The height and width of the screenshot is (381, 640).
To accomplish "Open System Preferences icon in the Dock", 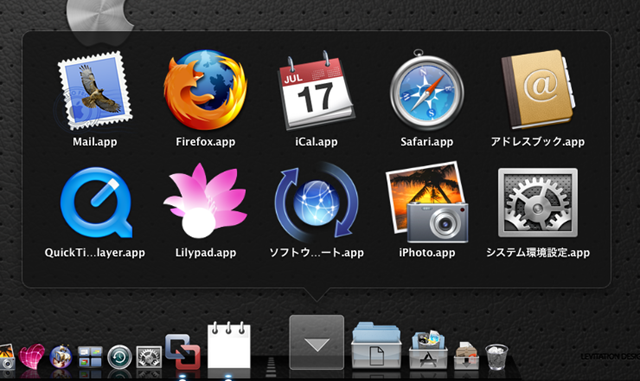I will 149,357.
